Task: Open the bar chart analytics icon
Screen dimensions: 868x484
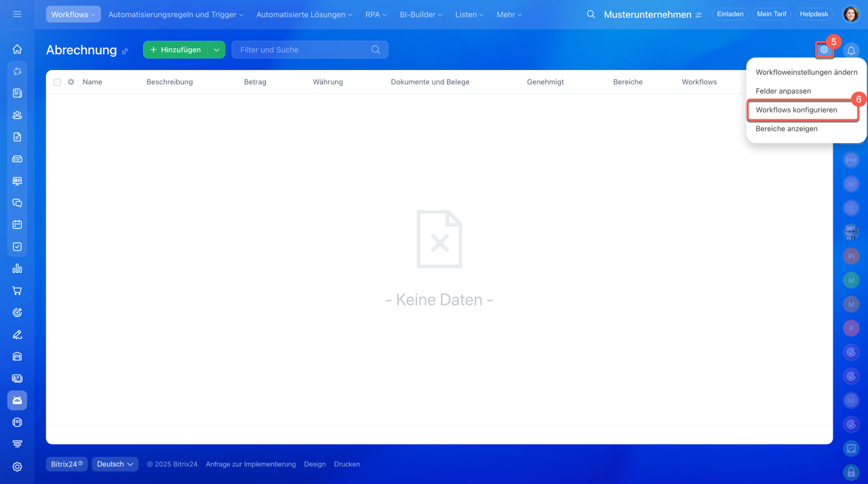Action: click(x=17, y=269)
